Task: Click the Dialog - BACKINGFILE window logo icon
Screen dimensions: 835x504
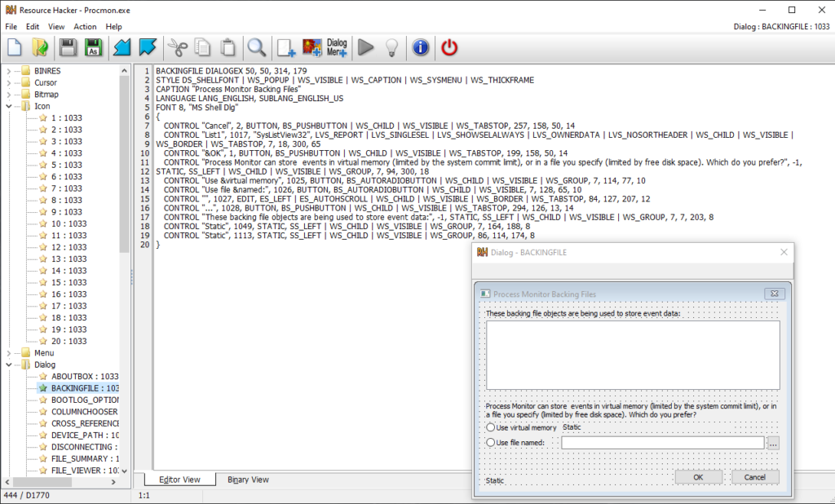Action: (x=483, y=253)
